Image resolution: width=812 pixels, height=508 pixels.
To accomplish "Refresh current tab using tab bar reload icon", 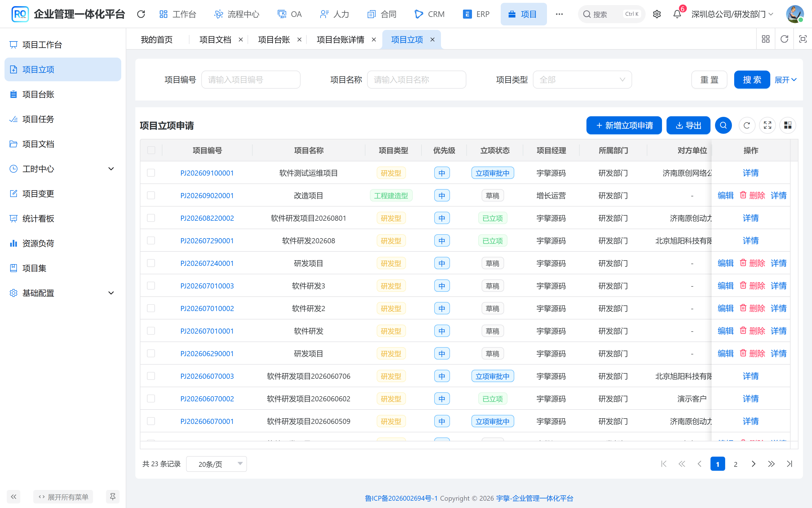I will coord(784,39).
